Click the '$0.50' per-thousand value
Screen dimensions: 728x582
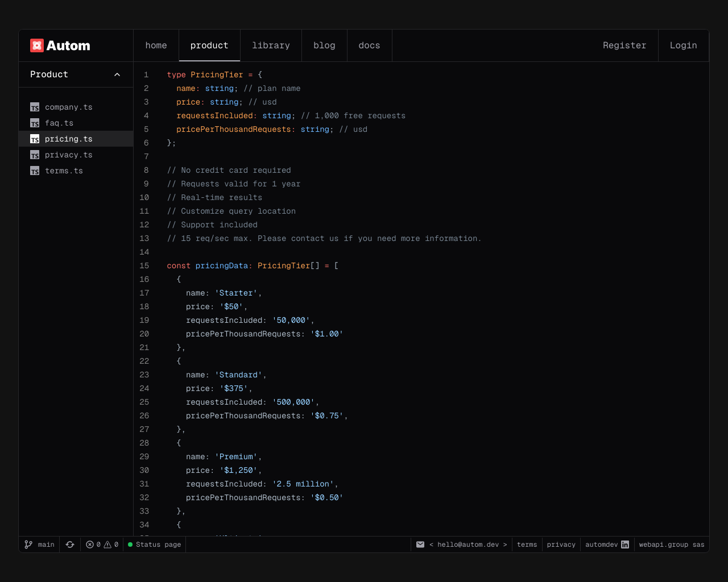click(x=327, y=497)
